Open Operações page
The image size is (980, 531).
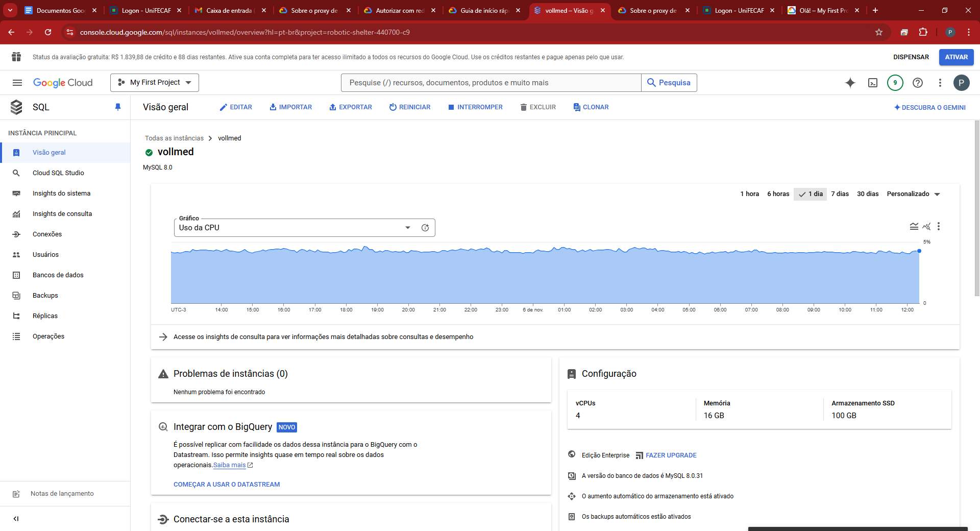click(x=65, y=336)
